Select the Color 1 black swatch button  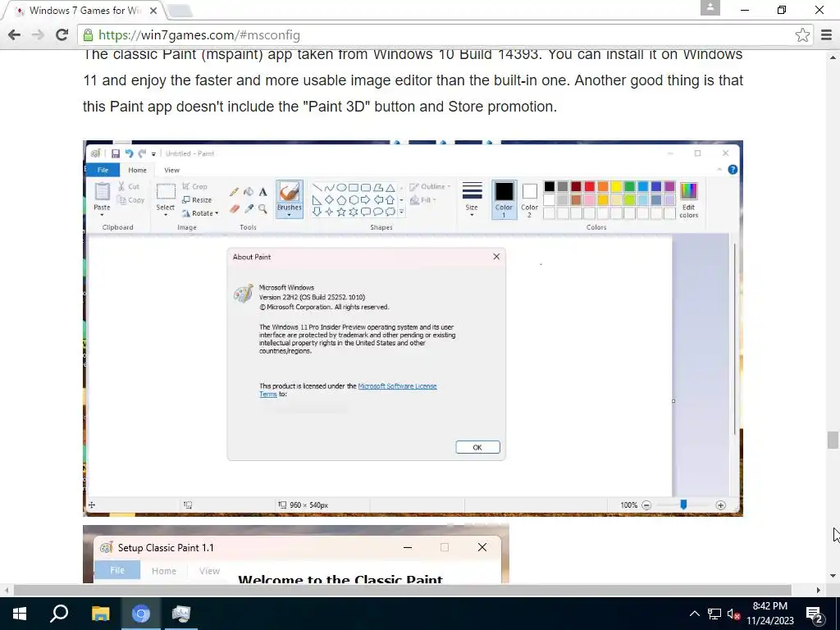coord(504,199)
